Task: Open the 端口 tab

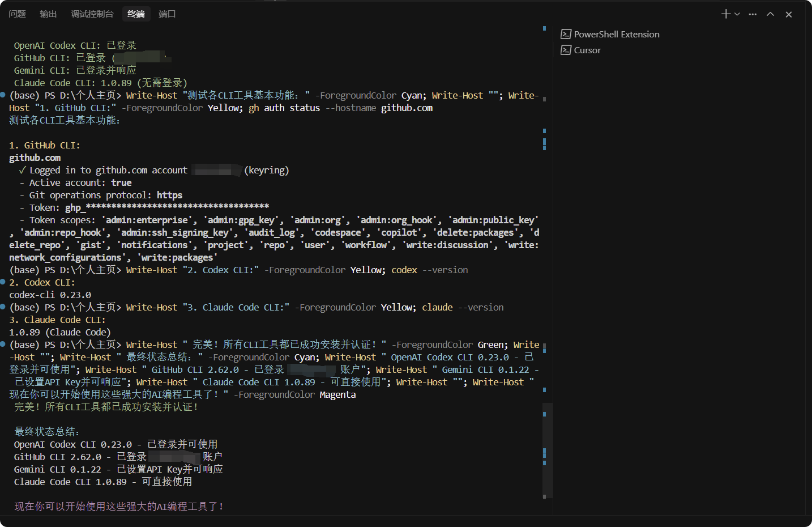Action: 167,14
